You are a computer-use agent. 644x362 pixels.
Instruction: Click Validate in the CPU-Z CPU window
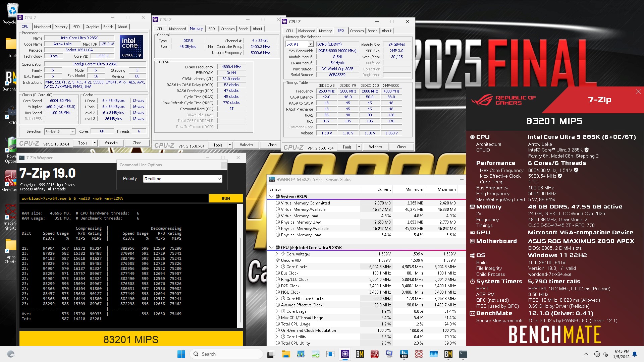tap(111, 143)
